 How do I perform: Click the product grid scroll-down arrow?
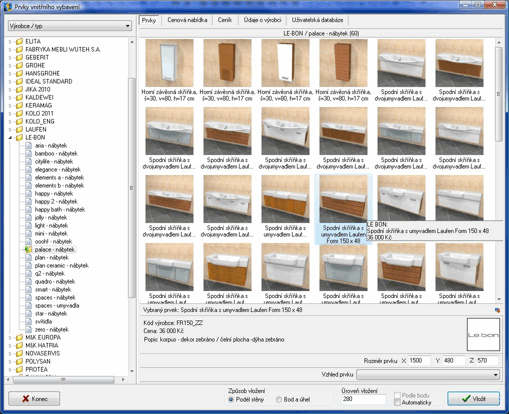pos(499,299)
